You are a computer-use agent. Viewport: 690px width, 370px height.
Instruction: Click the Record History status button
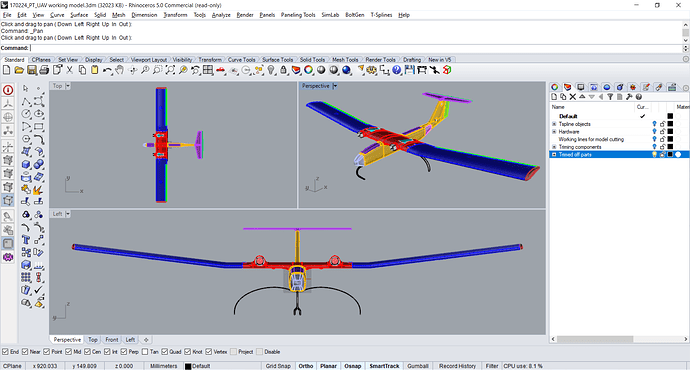[457, 366]
